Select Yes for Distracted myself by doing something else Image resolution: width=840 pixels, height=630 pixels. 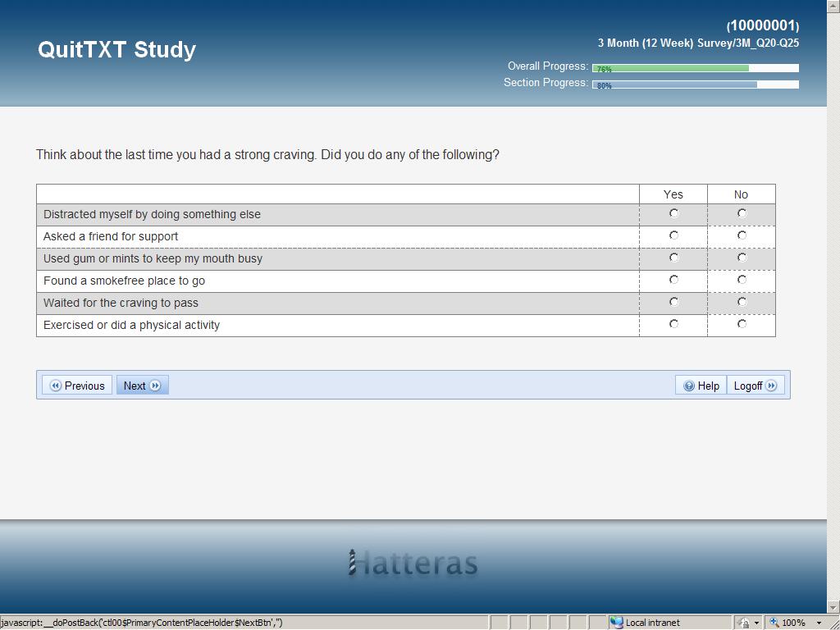[x=673, y=213]
